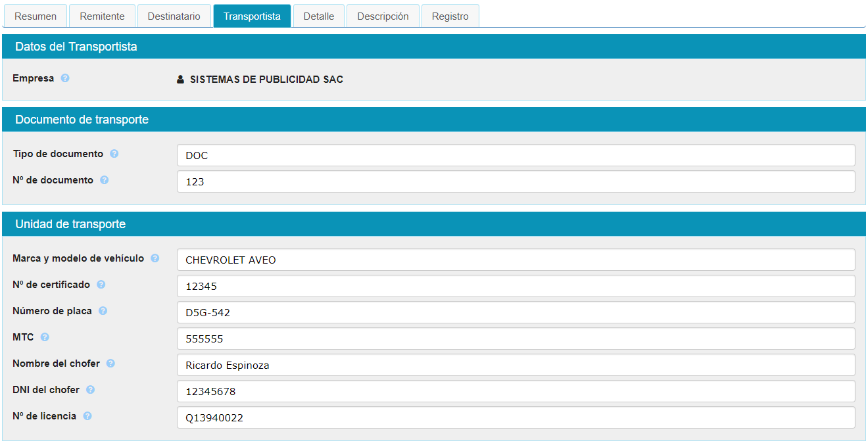Click help icon next to Empresa
Screen dimensions: 868x447
(x=65, y=78)
